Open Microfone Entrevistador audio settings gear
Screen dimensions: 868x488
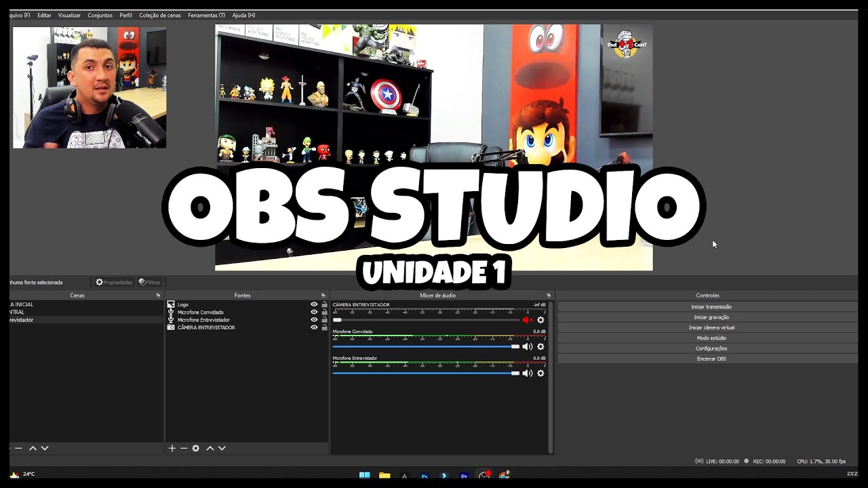(x=540, y=373)
